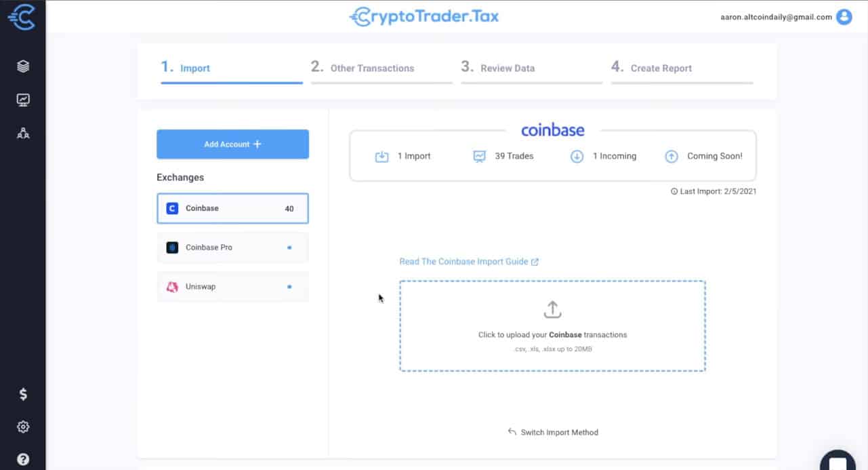Click the back arrow icon beside Switch Import Method
868x470 pixels.
tap(512, 431)
